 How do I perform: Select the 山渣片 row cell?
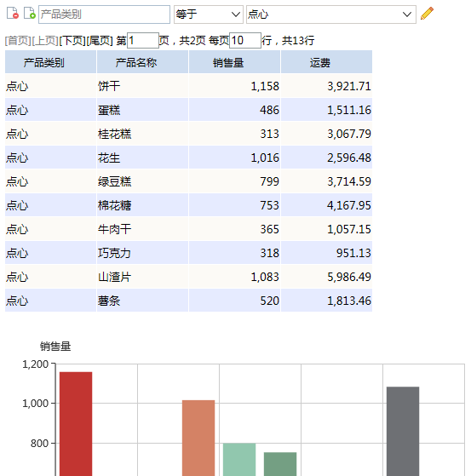pos(142,277)
